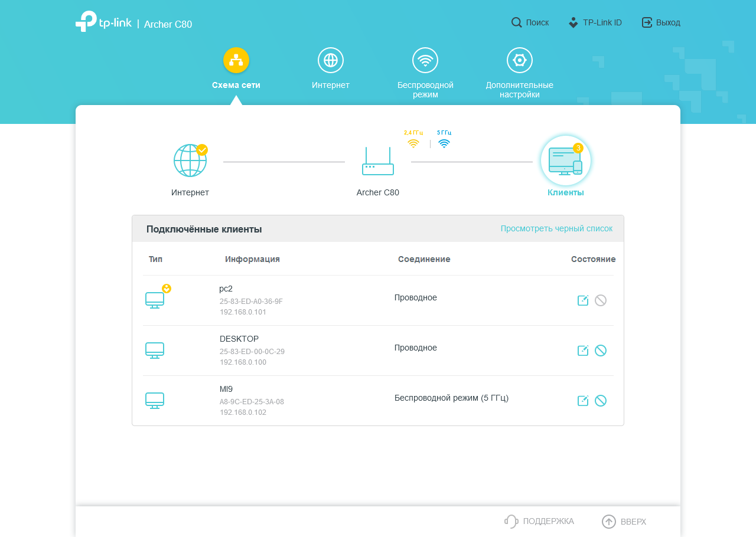Open ПОДДЕРЖКА support link
756x537 pixels.
click(x=539, y=521)
